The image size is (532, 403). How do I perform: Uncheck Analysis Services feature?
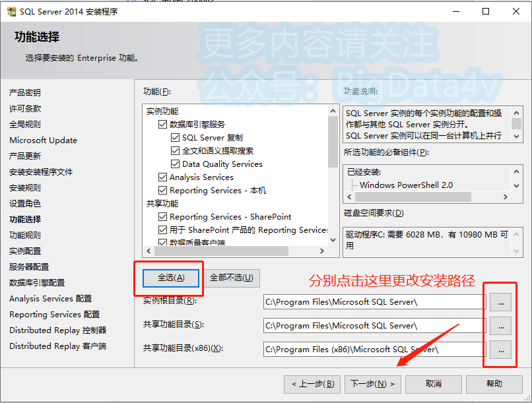(162, 177)
